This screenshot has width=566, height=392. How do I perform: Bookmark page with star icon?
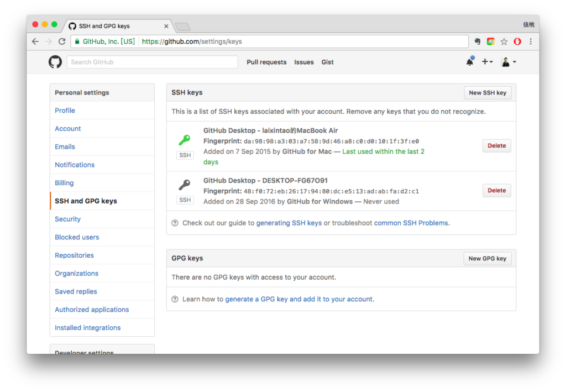504,41
